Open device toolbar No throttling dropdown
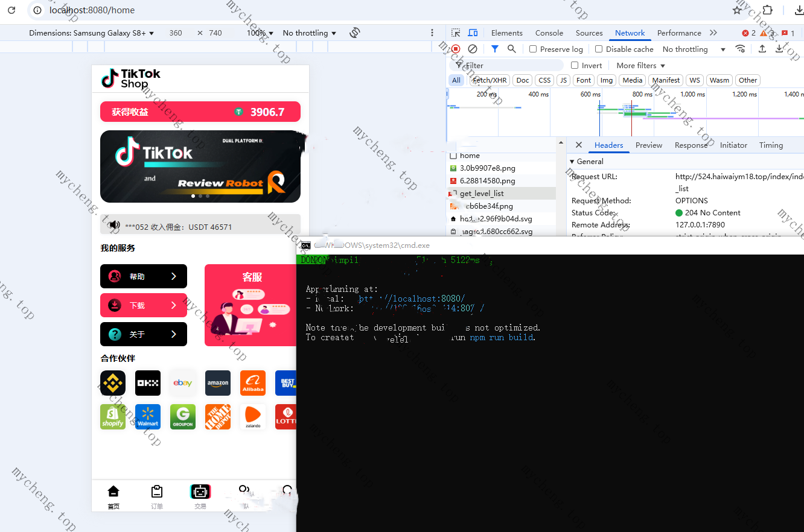The image size is (804, 532). click(310, 33)
